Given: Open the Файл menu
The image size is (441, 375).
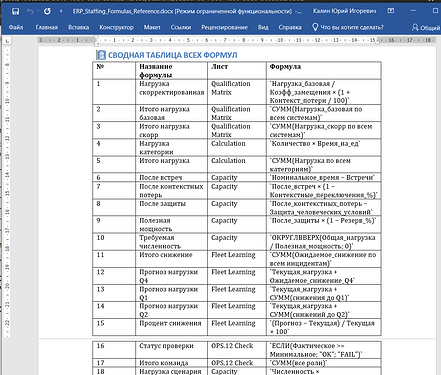Looking at the screenshot, I should (16, 27).
